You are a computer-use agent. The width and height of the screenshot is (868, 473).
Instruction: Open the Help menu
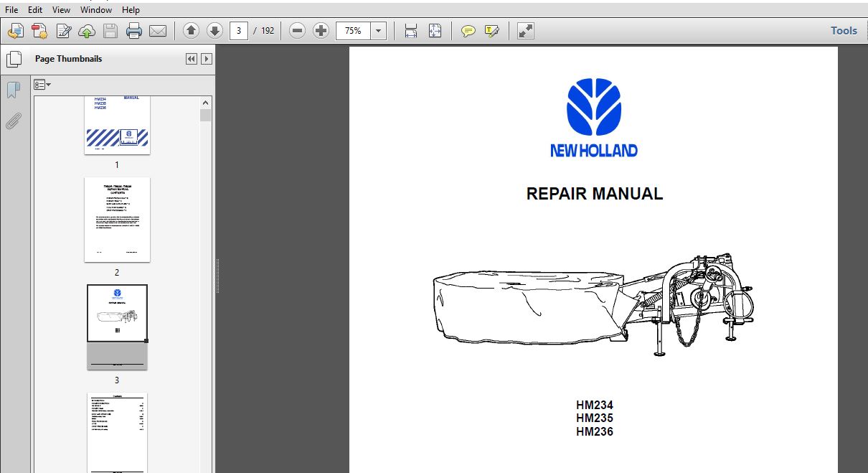point(131,10)
